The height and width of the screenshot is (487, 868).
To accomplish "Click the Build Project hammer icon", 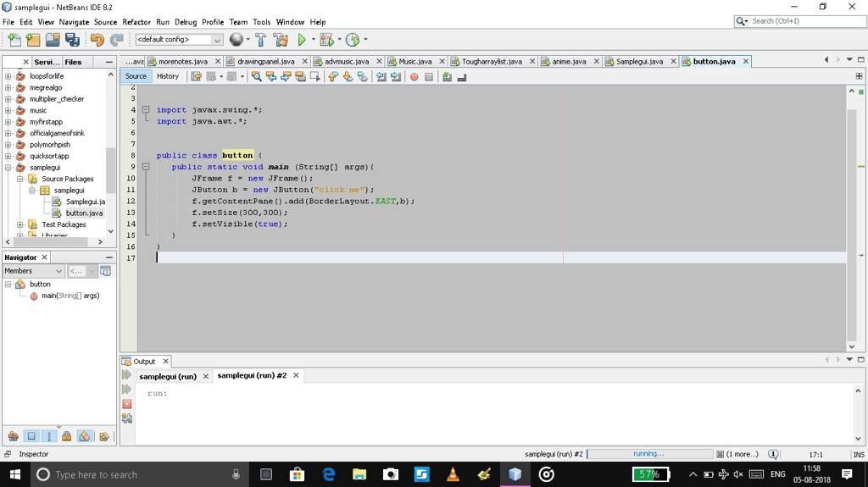I will click(x=261, y=40).
